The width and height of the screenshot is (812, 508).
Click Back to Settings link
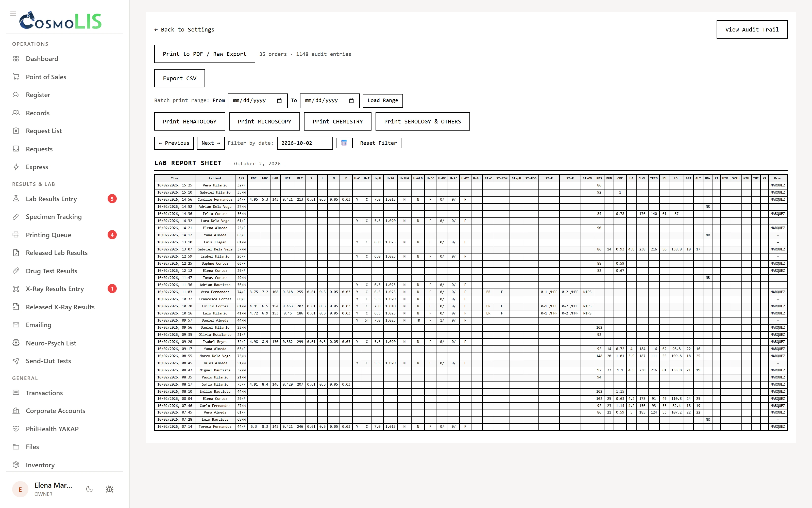coord(184,29)
